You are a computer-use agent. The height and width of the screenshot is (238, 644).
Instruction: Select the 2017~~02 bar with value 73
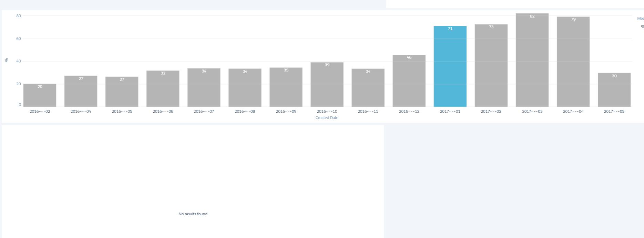(491, 66)
